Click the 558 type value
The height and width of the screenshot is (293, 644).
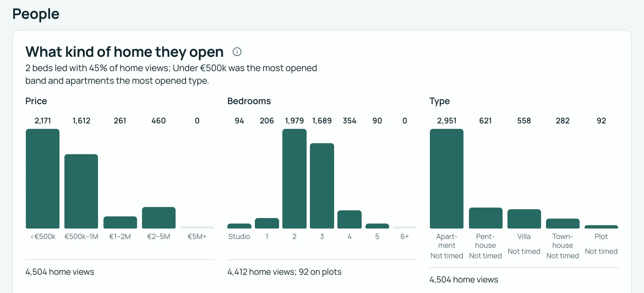(x=524, y=121)
